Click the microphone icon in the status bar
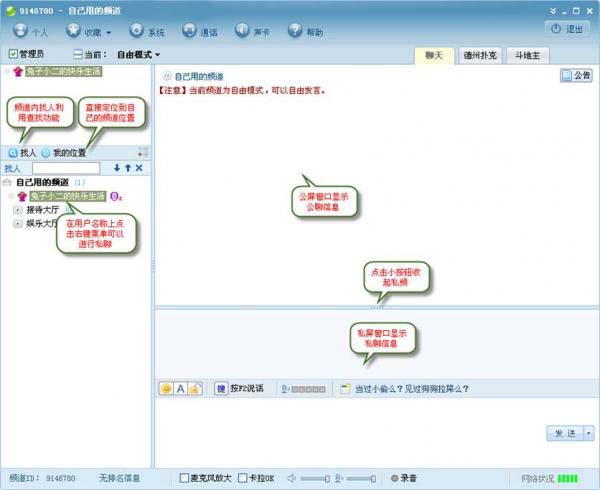This screenshot has width=600, height=490. 339,478
